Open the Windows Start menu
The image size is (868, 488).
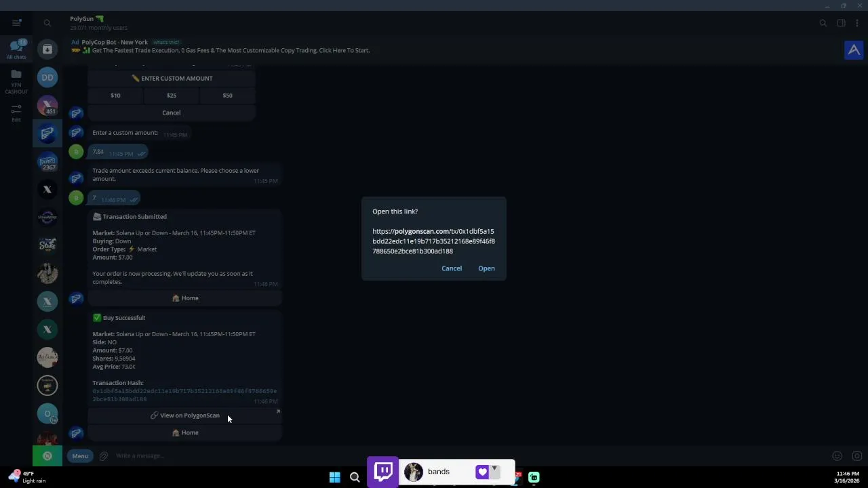pos(335,477)
